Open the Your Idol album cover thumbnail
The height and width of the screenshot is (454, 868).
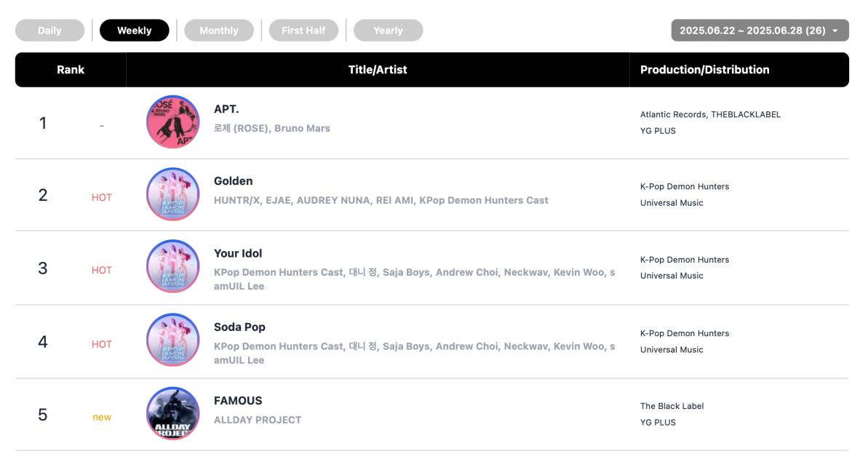[x=172, y=266]
